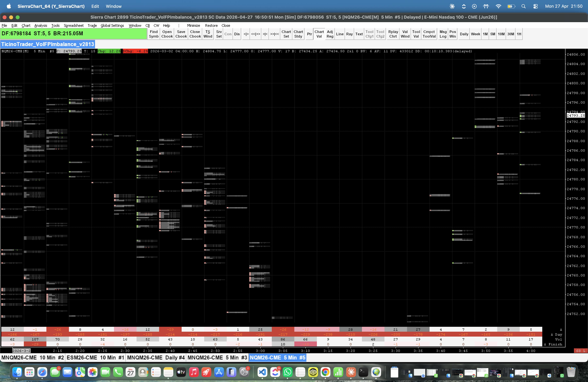
Task: Click the scroll-left <|> chart button
Action: pos(246,34)
